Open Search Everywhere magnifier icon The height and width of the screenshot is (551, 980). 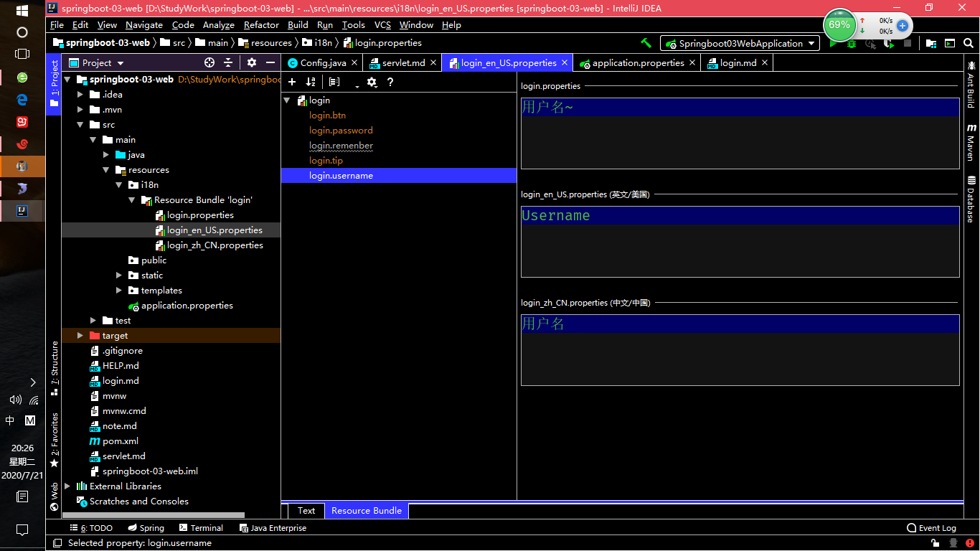[x=969, y=43]
